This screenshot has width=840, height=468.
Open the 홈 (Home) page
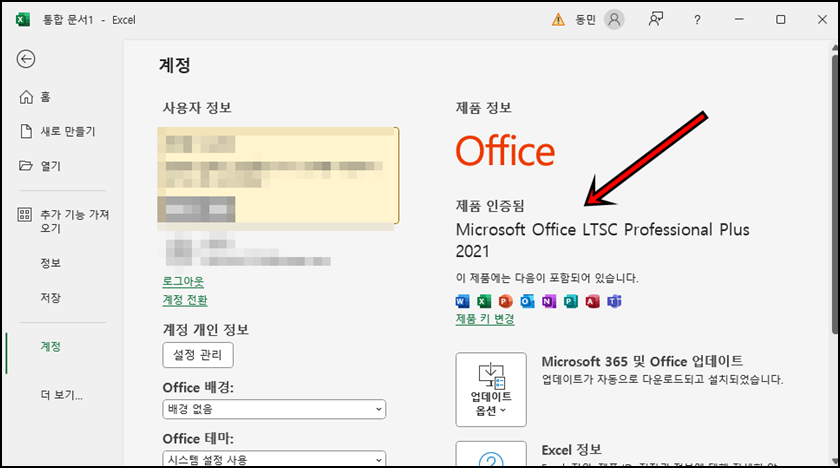35,97
